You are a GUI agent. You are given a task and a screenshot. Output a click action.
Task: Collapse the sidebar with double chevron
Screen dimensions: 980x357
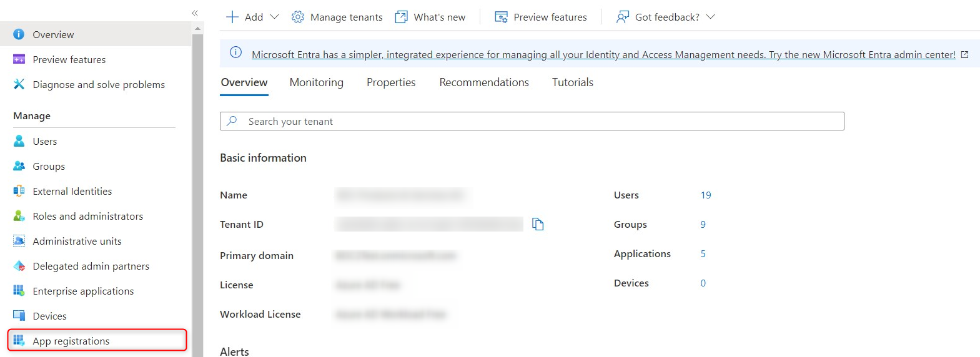[x=195, y=12]
